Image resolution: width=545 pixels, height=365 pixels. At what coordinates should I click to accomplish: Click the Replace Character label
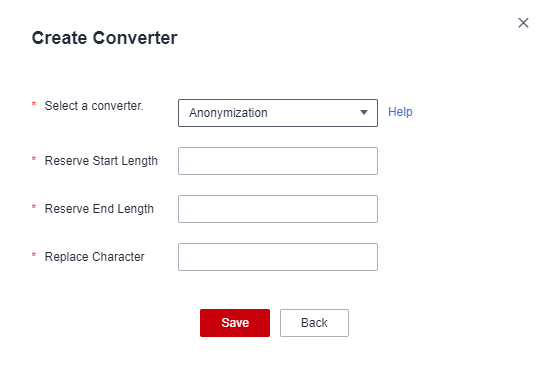95,257
